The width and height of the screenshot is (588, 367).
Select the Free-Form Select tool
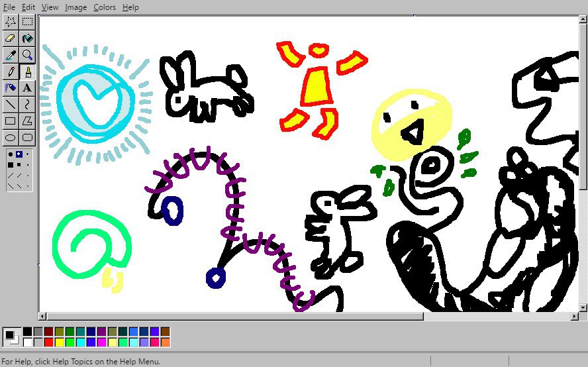tap(11, 21)
